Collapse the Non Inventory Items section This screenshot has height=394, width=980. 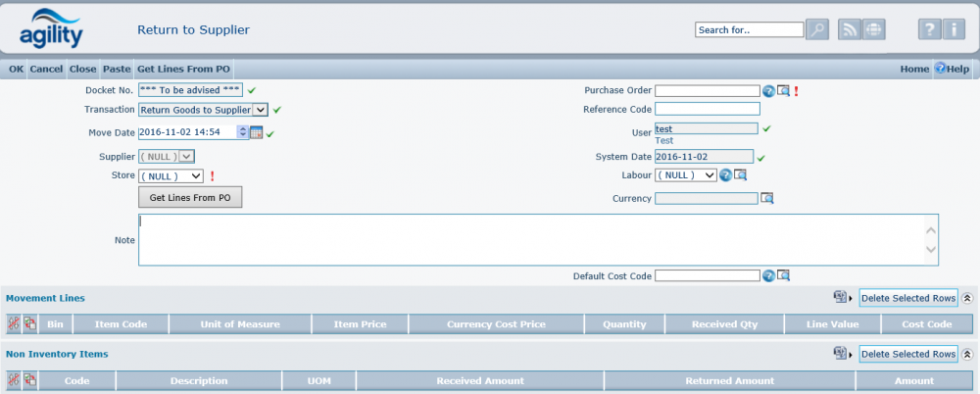tap(967, 354)
